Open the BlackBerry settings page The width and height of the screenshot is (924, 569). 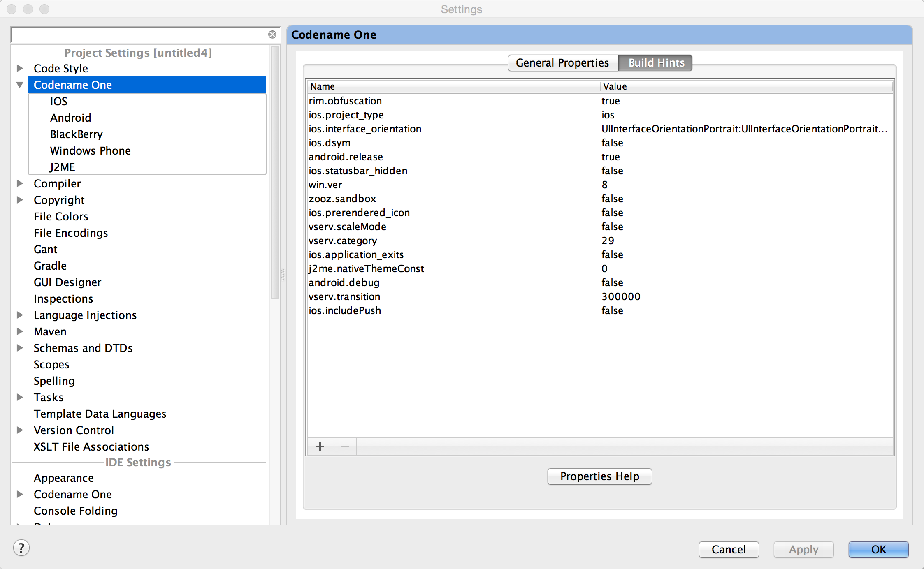(x=77, y=134)
